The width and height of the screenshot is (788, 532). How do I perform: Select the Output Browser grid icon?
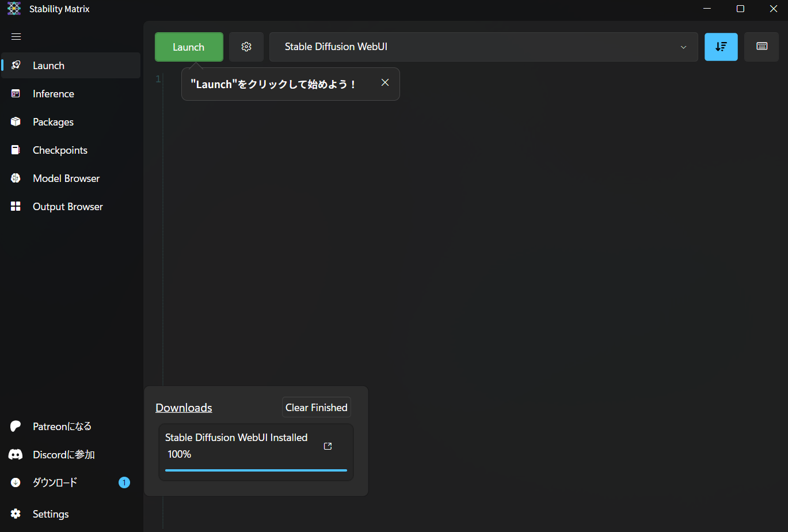coord(16,207)
